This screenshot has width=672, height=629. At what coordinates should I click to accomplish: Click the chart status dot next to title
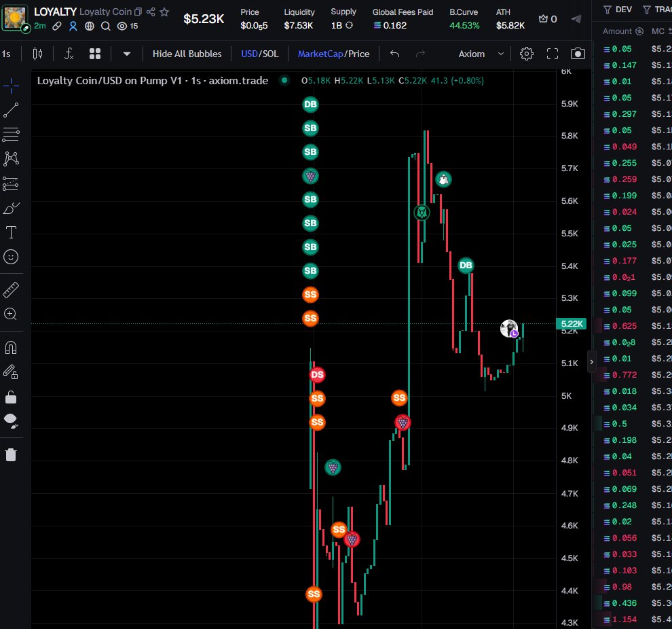(x=284, y=80)
